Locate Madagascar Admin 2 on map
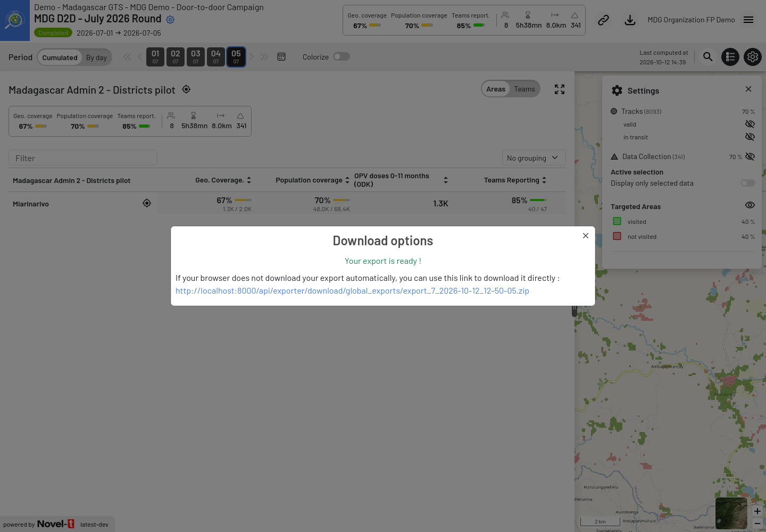 [186, 89]
